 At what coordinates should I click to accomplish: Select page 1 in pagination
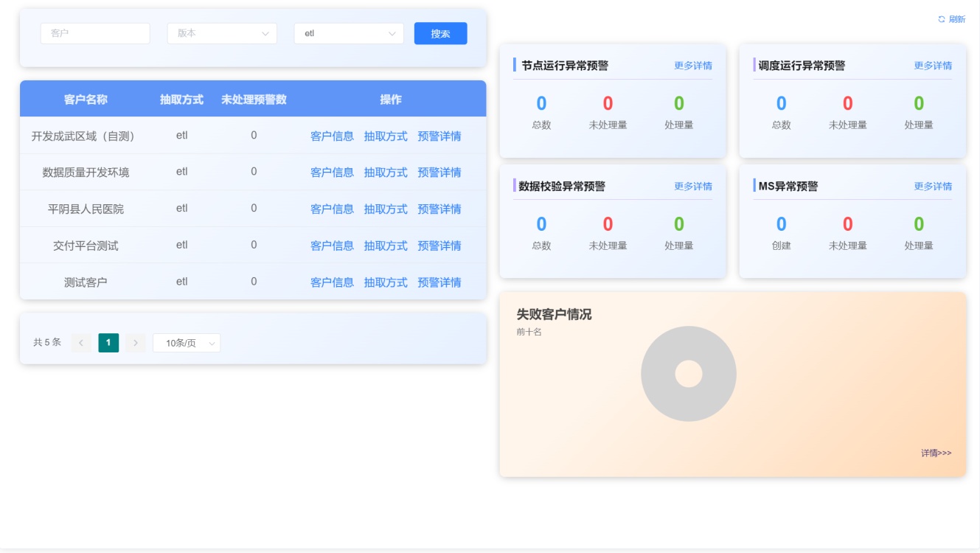tap(108, 343)
